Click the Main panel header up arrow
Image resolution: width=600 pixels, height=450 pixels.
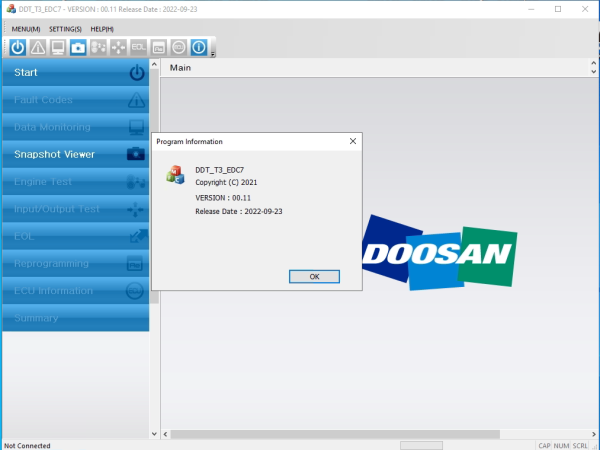[593, 63]
